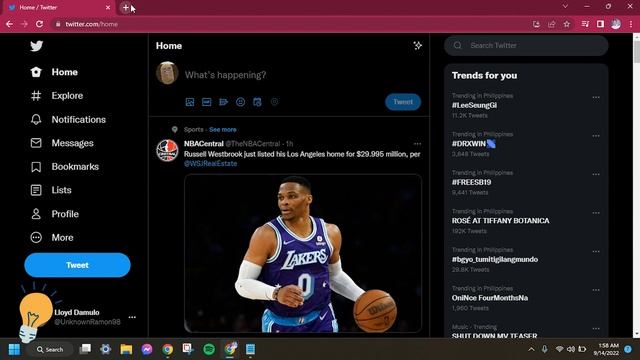Open the Home navigation item
The image size is (640, 360).
click(54, 72)
